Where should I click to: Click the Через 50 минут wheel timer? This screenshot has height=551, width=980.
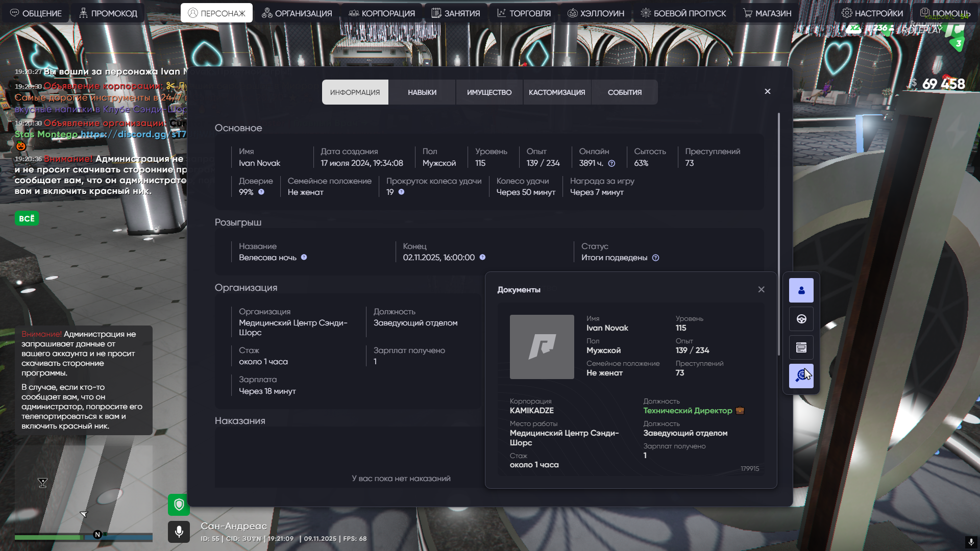(526, 192)
